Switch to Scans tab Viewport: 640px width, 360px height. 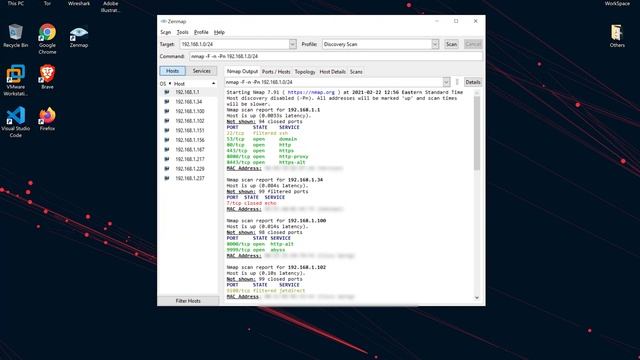pyautogui.click(x=356, y=72)
